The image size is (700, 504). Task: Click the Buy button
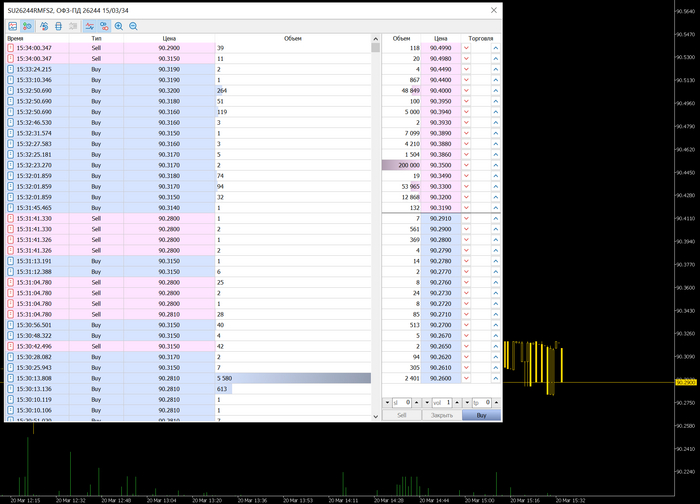pos(481,415)
